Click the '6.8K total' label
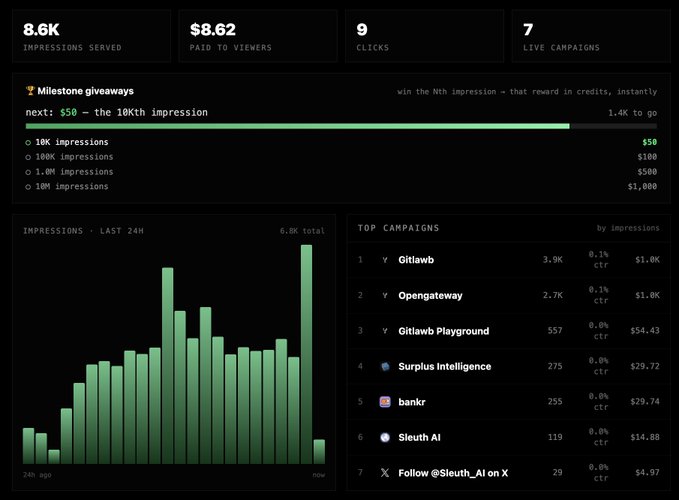The width and height of the screenshot is (679, 500). pos(302,231)
